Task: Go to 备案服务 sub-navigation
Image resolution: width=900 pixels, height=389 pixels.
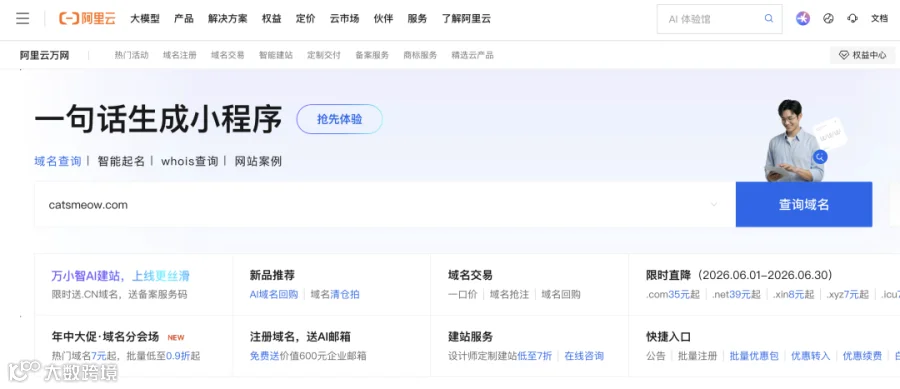Action: (372, 56)
